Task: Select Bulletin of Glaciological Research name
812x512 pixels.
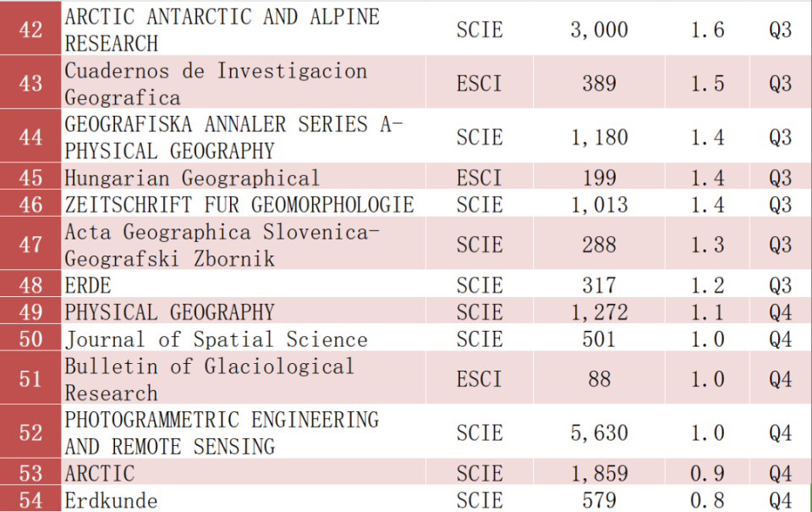Action: coord(210,379)
